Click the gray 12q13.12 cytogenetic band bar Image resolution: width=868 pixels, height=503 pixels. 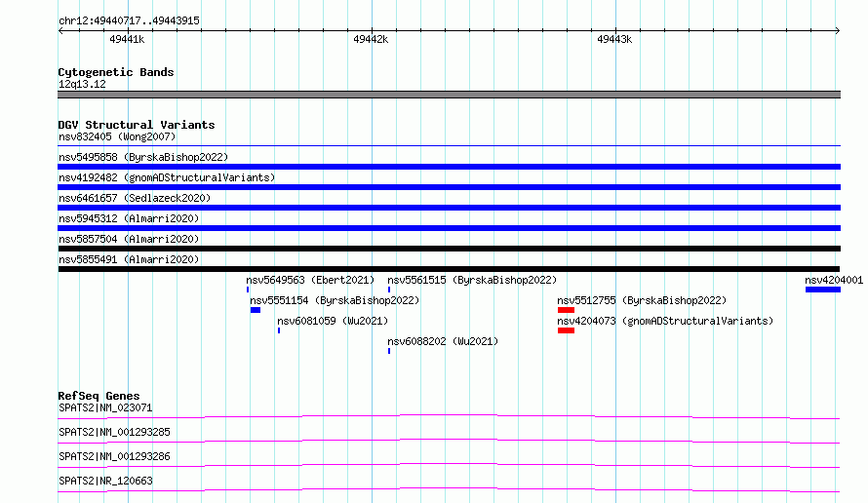(449, 95)
